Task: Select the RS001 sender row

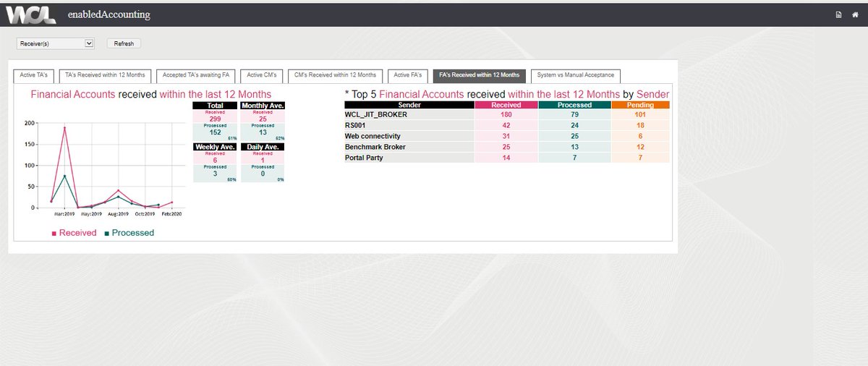Action: [x=506, y=125]
